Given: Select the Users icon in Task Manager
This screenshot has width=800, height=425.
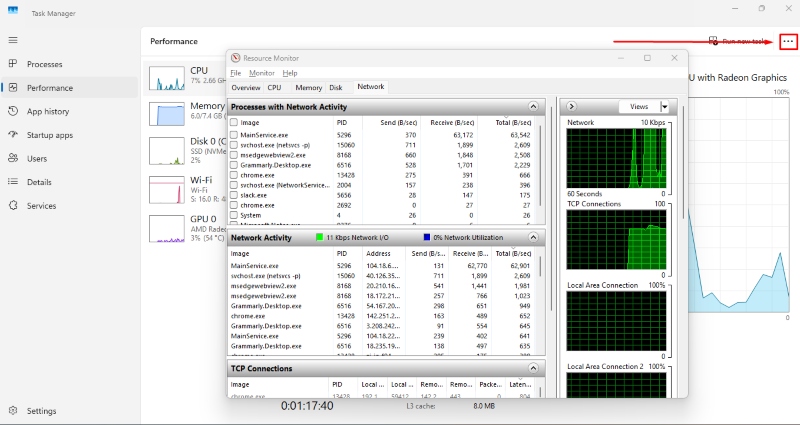Looking at the screenshot, I should [x=13, y=158].
